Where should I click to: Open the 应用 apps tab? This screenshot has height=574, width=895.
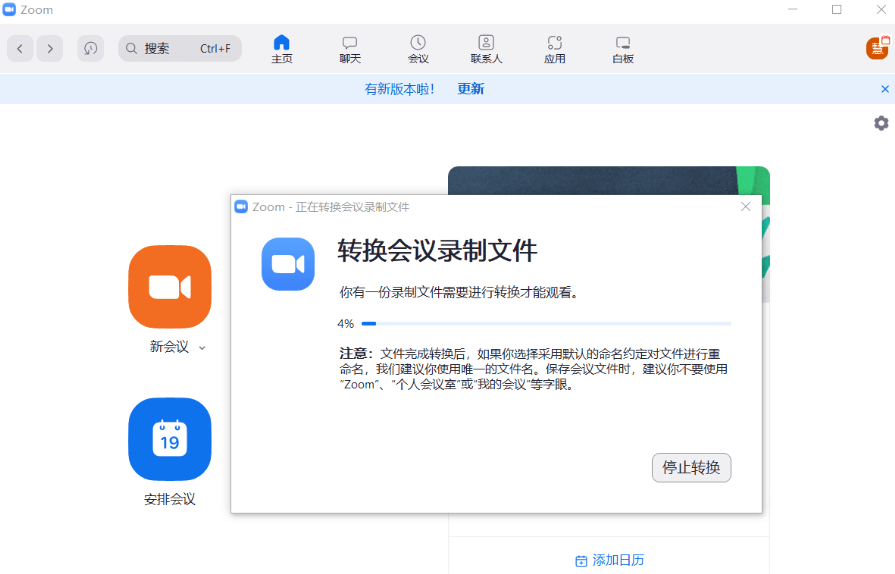pyautogui.click(x=554, y=49)
